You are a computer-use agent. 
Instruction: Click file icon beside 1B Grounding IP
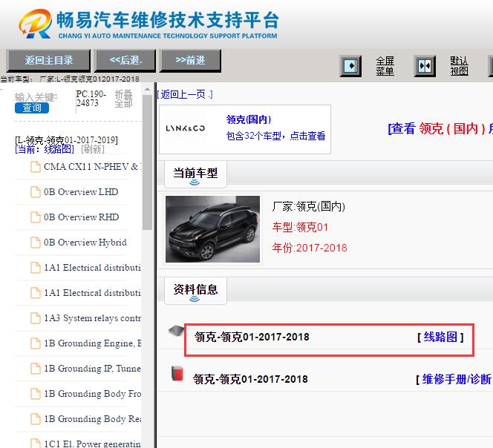[x=36, y=369]
